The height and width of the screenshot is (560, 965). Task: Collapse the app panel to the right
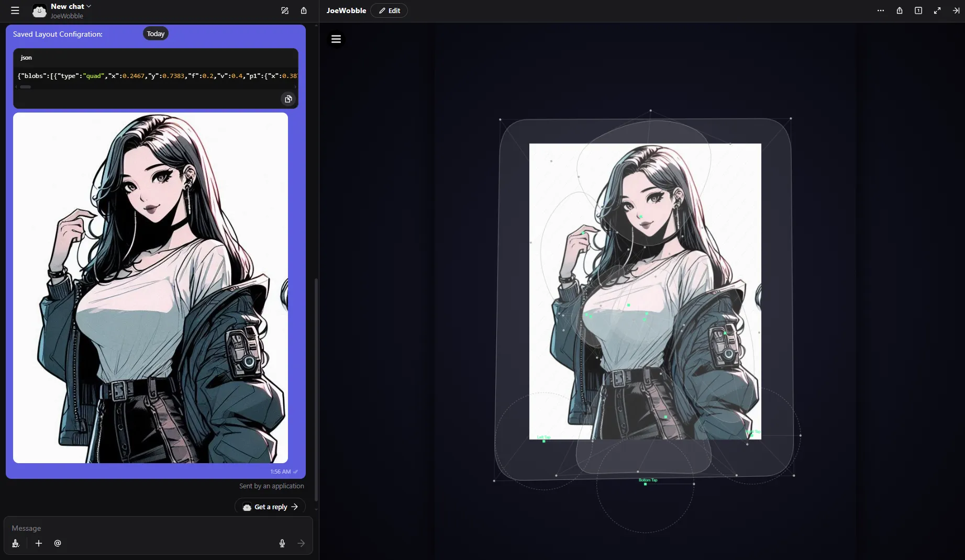(956, 10)
